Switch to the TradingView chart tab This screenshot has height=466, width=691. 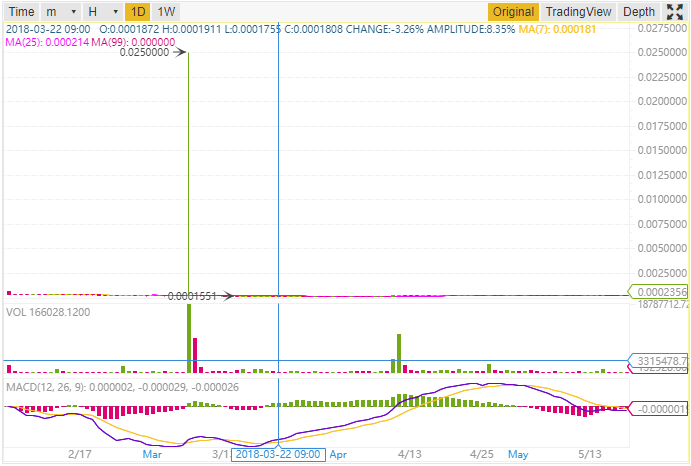(577, 12)
